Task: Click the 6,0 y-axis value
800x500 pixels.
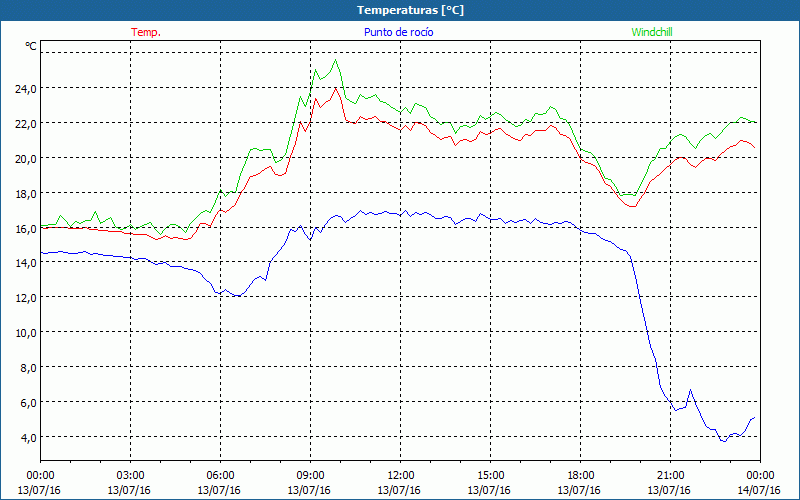Action: coord(28,403)
